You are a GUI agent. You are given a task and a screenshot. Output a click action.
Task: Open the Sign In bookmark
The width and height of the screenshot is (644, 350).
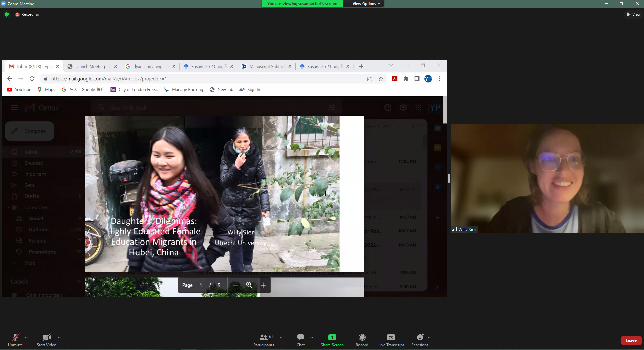(x=250, y=90)
